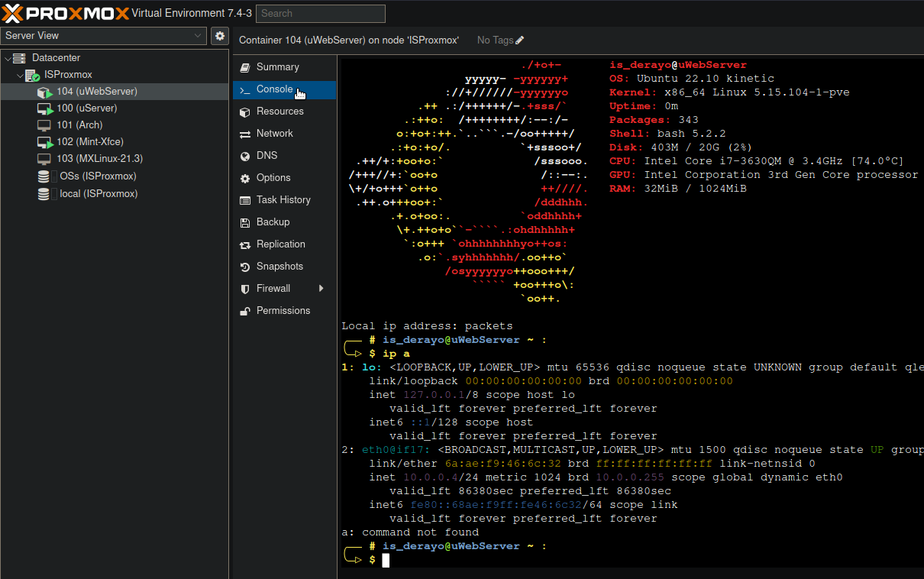Viewport: 924px width, 579px height.
Task: Click the Summary book icon
Action: 245,67
